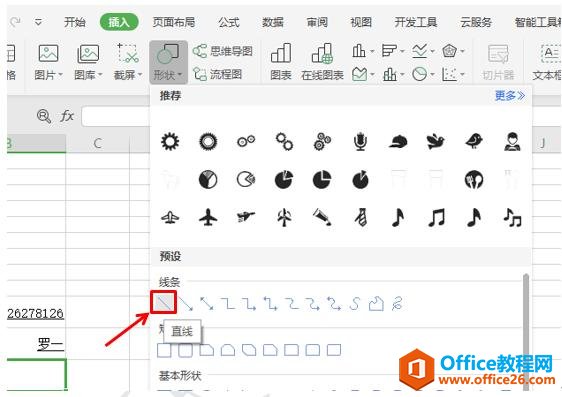The image size is (562, 397).
Task: Go to the 数据 tab
Action: (x=273, y=22)
